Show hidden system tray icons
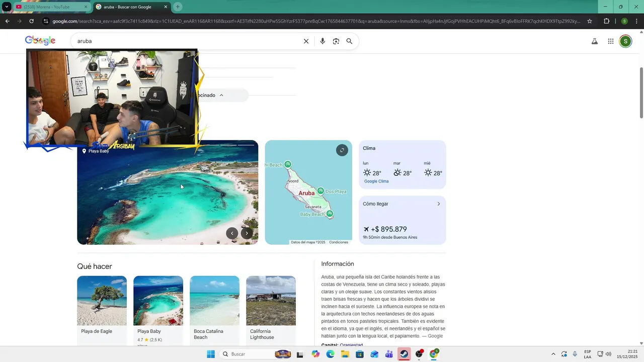The height and width of the screenshot is (362, 644). click(x=553, y=354)
